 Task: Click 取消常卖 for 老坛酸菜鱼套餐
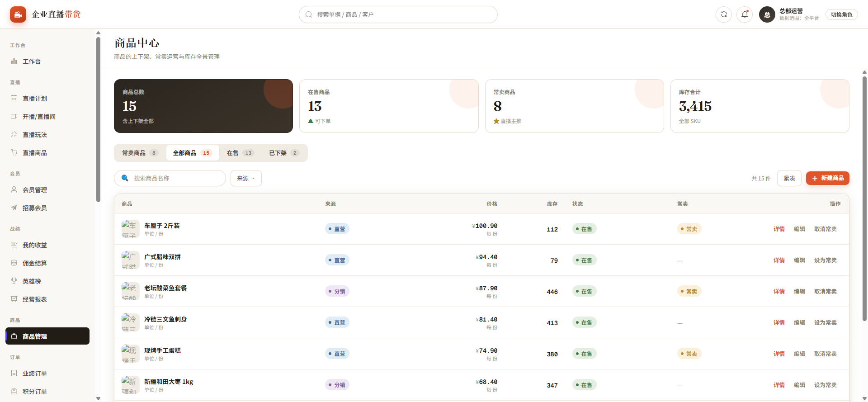pyautogui.click(x=826, y=292)
